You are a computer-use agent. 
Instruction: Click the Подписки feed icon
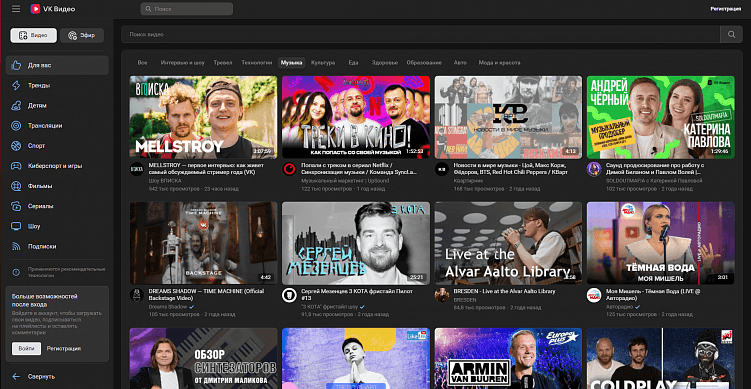point(16,246)
